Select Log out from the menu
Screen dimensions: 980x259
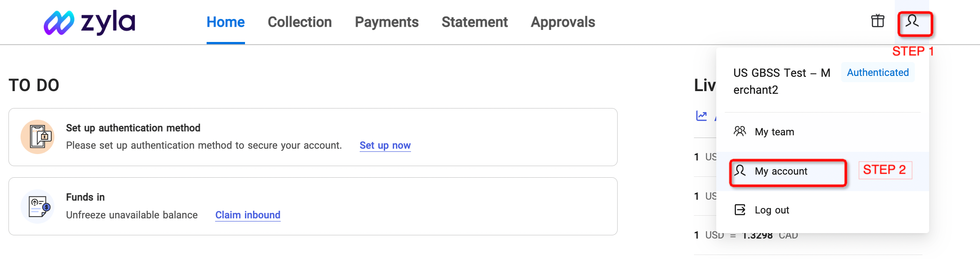click(772, 210)
